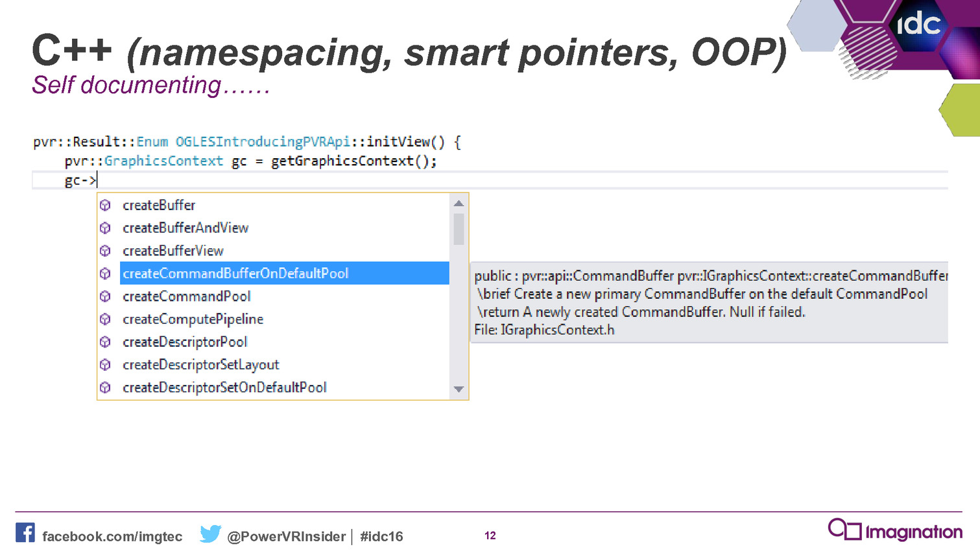This screenshot has height=551, width=980.
Task: Click the #idc16 hashtag
Action: click(381, 537)
